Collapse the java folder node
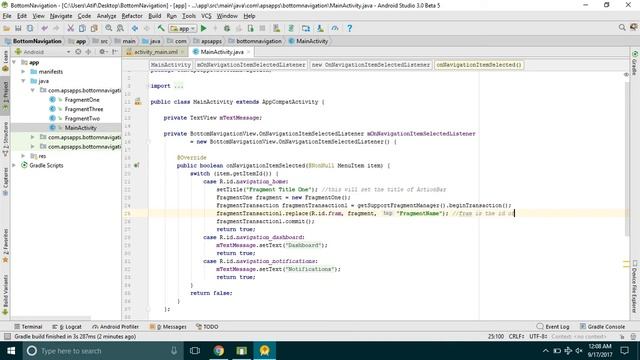640x360 pixels. point(23,81)
